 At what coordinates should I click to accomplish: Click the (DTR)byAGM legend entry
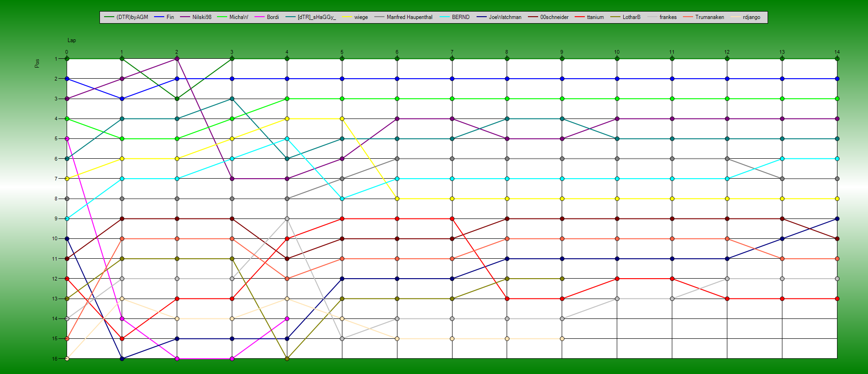(126, 17)
